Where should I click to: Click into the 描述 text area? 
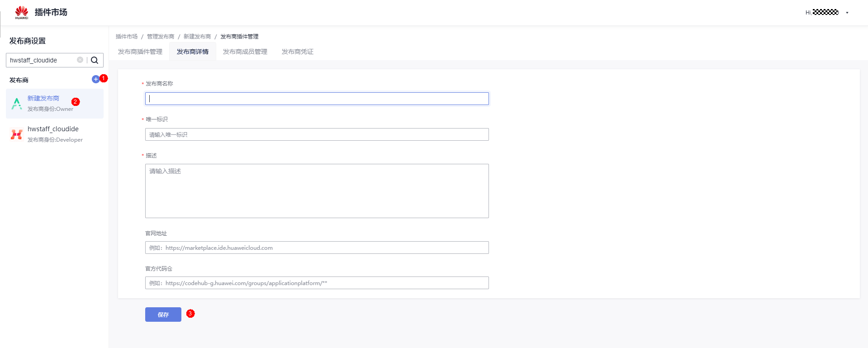coord(317,191)
